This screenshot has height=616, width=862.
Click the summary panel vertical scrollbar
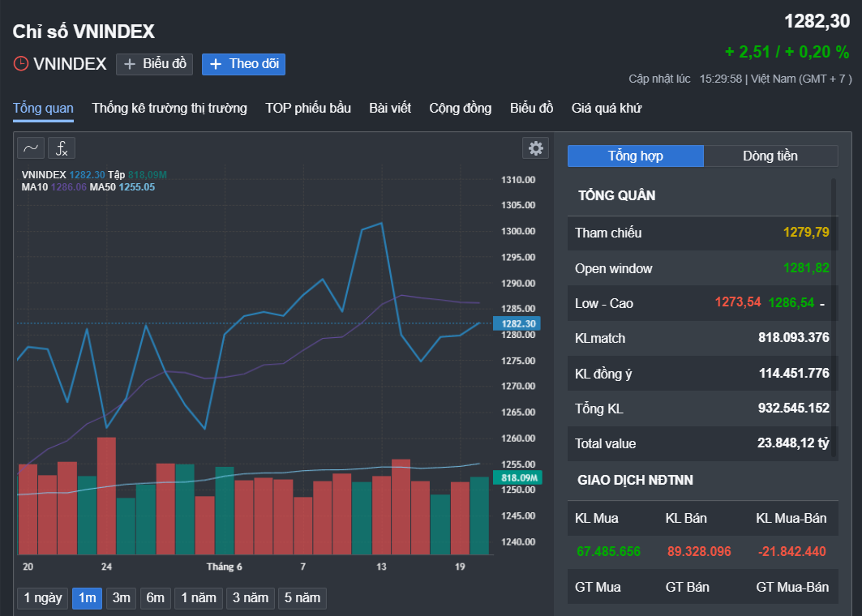[834, 317]
